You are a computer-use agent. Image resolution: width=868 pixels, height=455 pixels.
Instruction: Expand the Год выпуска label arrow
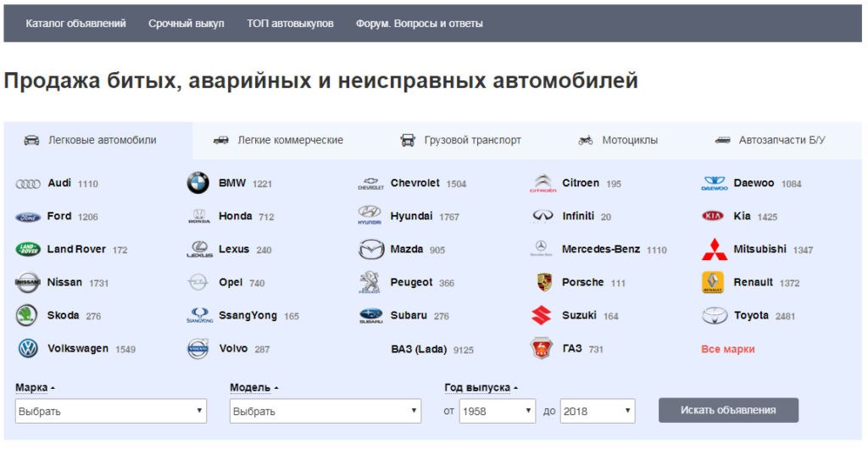point(481,387)
